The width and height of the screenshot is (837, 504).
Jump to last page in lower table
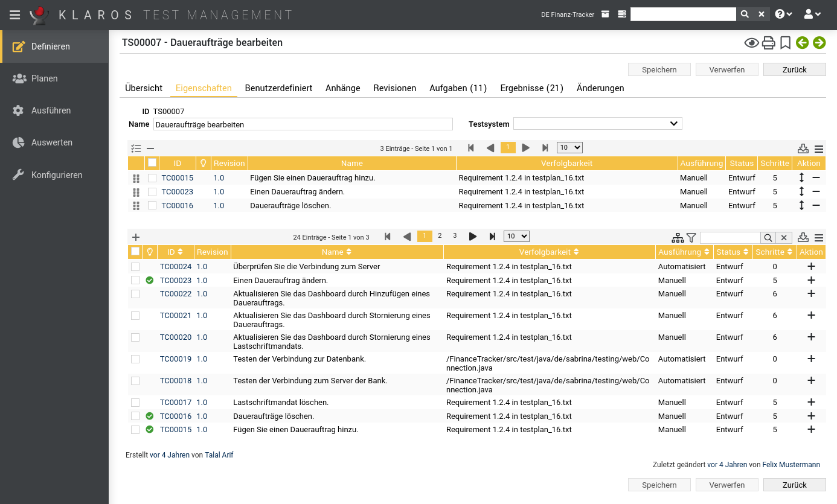[492, 237]
